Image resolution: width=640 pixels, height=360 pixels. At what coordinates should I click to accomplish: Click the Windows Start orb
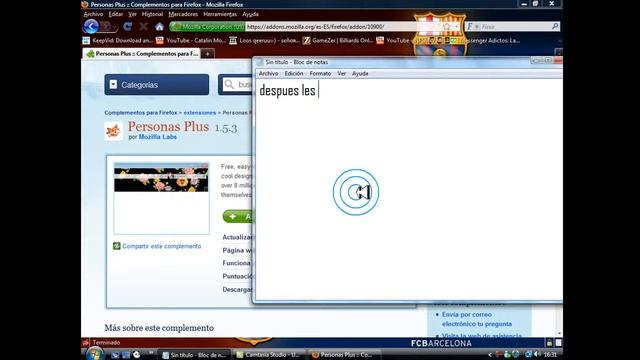tap(95, 353)
